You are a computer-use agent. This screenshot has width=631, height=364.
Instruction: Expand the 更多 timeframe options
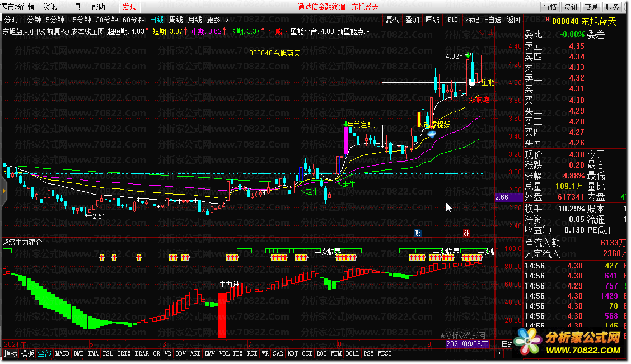coord(214,20)
